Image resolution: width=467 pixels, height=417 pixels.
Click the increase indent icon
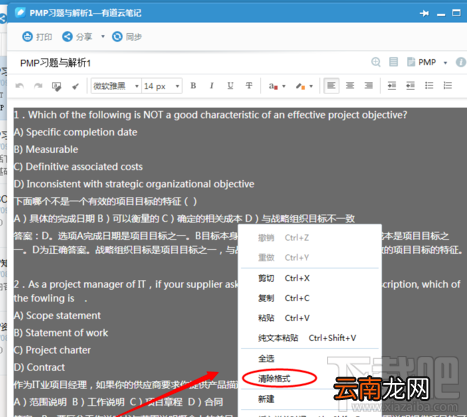coord(392,86)
